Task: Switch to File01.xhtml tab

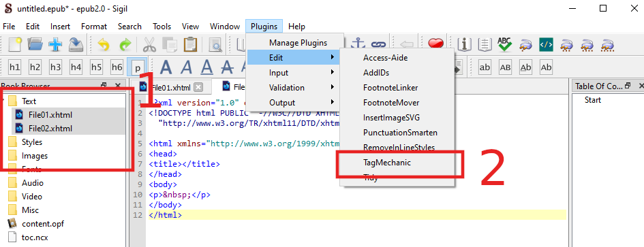Action: pyautogui.click(x=171, y=87)
